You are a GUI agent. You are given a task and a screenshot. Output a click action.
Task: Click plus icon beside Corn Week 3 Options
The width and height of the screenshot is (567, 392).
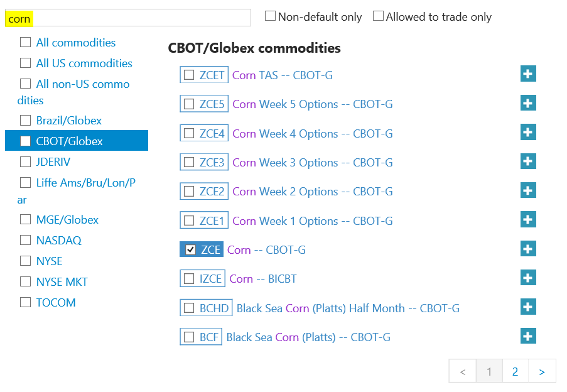pyautogui.click(x=528, y=161)
